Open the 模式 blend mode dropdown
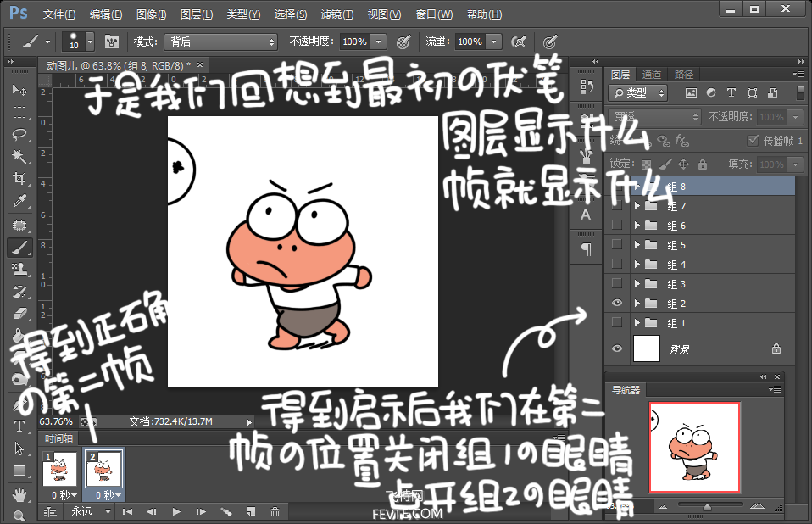This screenshot has width=812, height=524. [221, 42]
